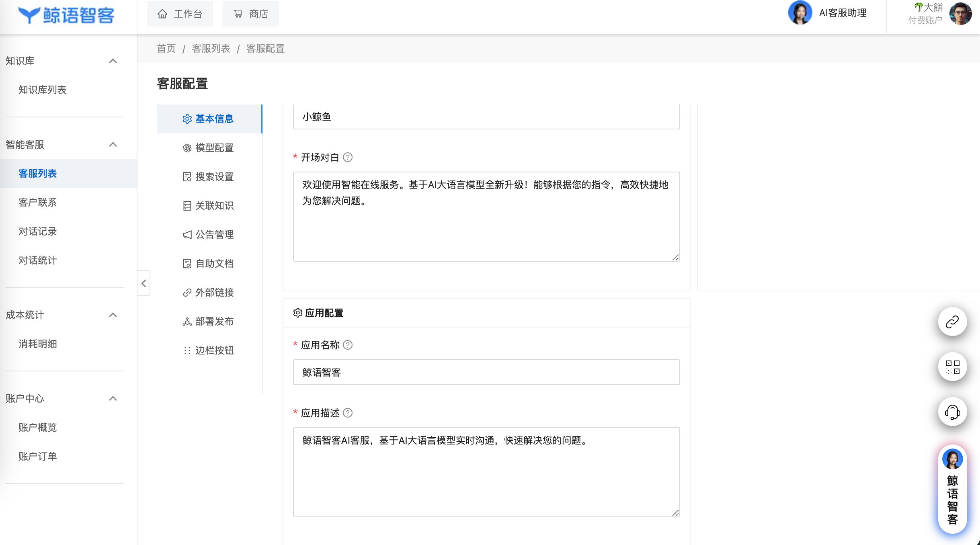Open 客户联系 in sidebar

click(68, 203)
